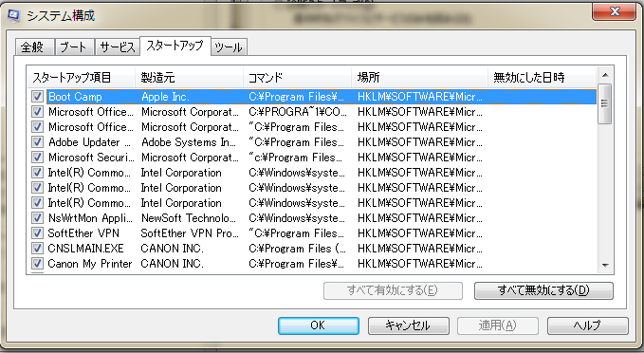Click すべて無効にする(D) button
Screen dimensions: 644x353
[543, 290]
